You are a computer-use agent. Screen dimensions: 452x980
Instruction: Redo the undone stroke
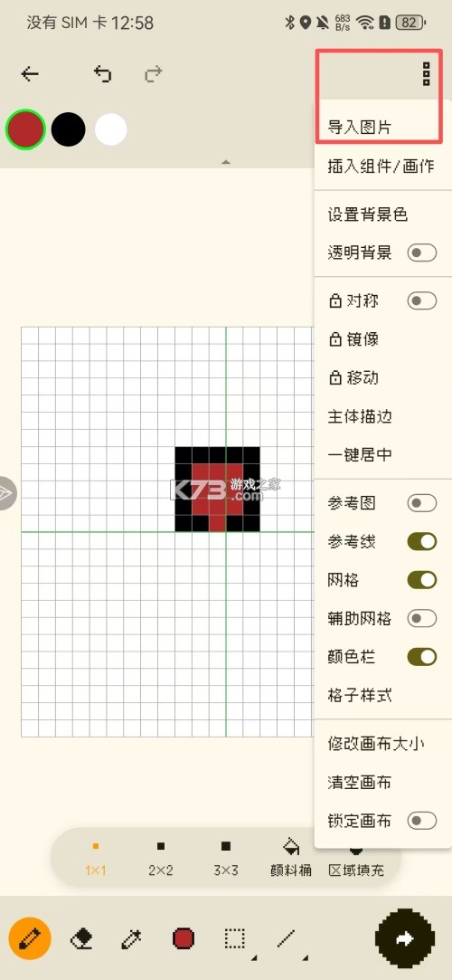click(x=153, y=75)
